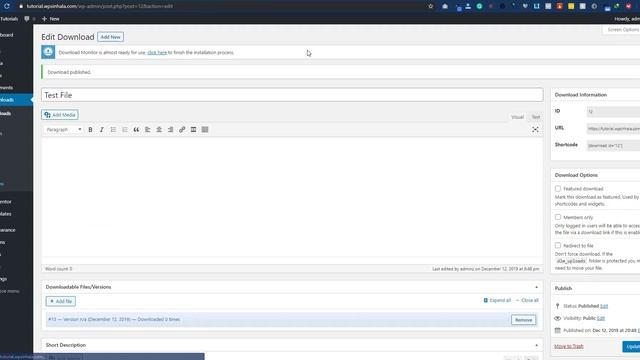Image resolution: width=640 pixels, height=360 pixels.
Task: Open the comments bubble in admin bar
Action: (27, 19)
